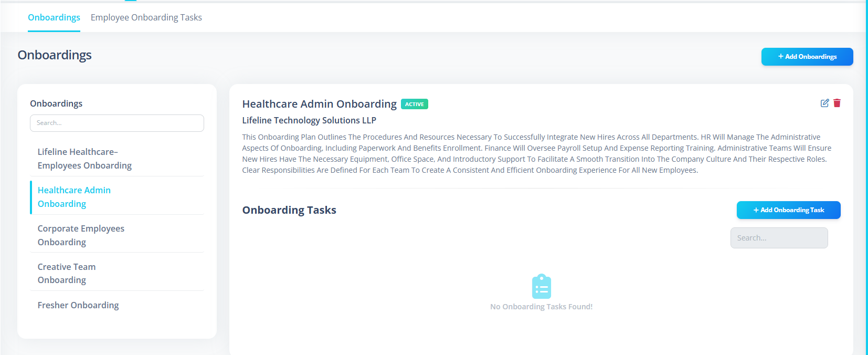
Task: Select Healthcare Admin Onboarding in sidebar list
Action: pyautogui.click(x=117, y=197)
